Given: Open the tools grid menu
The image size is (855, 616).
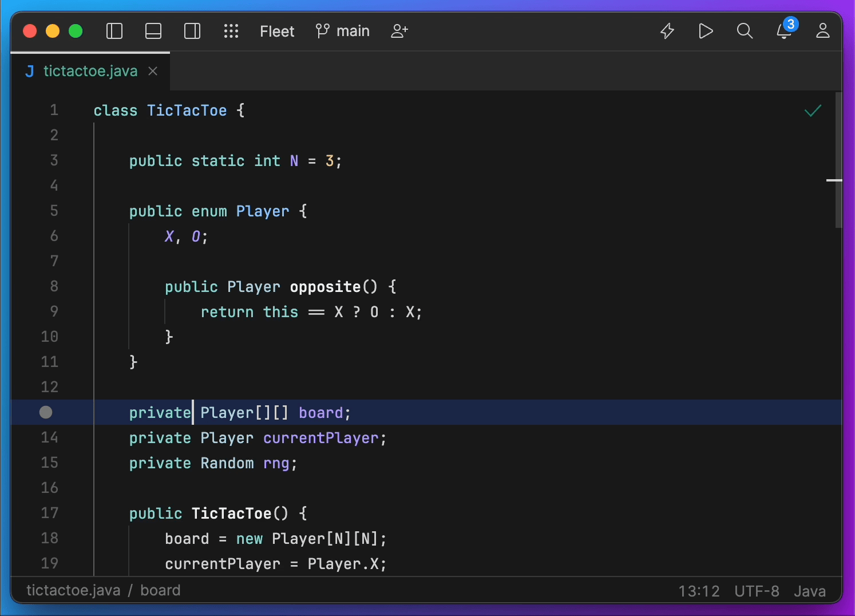Looking at the screenshot, I should point(231,31).
